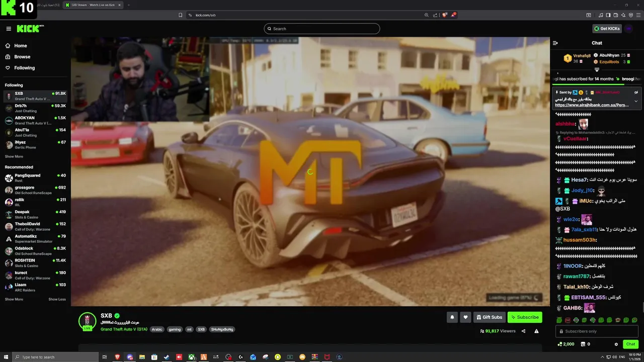The height and width of the screenshot is (362, 644).
Task: Click the green Subscribe button
Action: click(x=525, y=317)
